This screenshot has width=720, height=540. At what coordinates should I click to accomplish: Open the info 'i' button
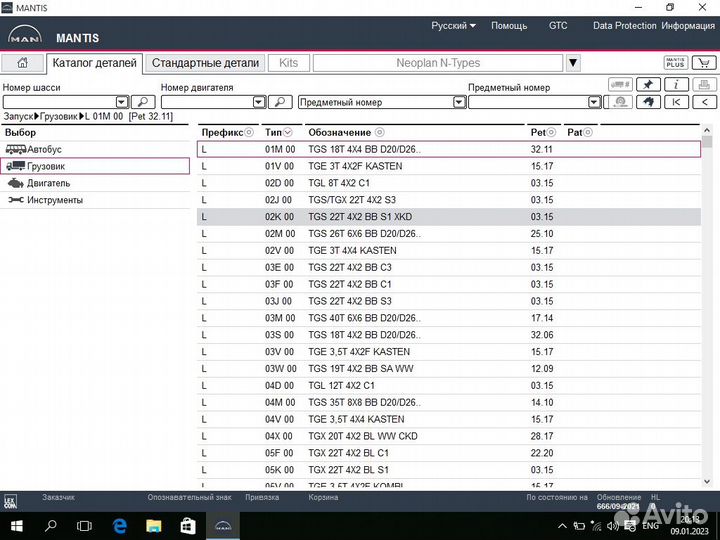point(676,84)
